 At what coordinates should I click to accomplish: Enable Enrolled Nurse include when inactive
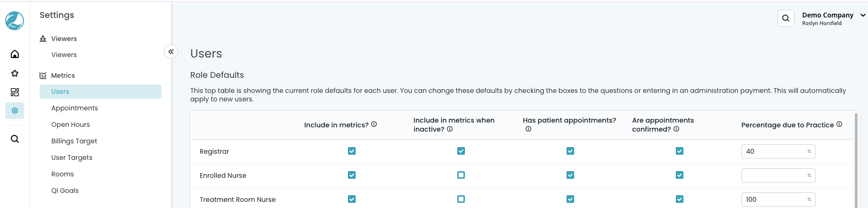click(x=461, y=175)
